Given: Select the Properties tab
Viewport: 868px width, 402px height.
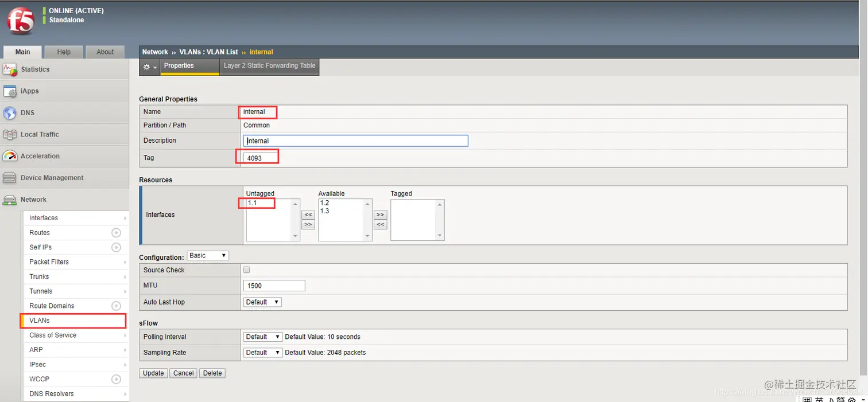Looking at the screenshot, I should coord(190,67).
